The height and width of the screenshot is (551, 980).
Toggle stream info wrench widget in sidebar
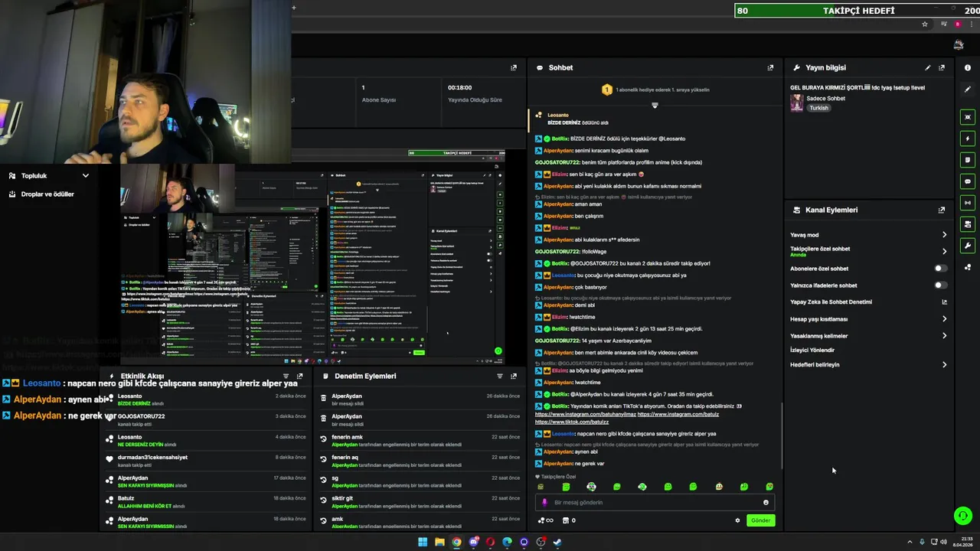pyautogui.click(x=968, y=246)
